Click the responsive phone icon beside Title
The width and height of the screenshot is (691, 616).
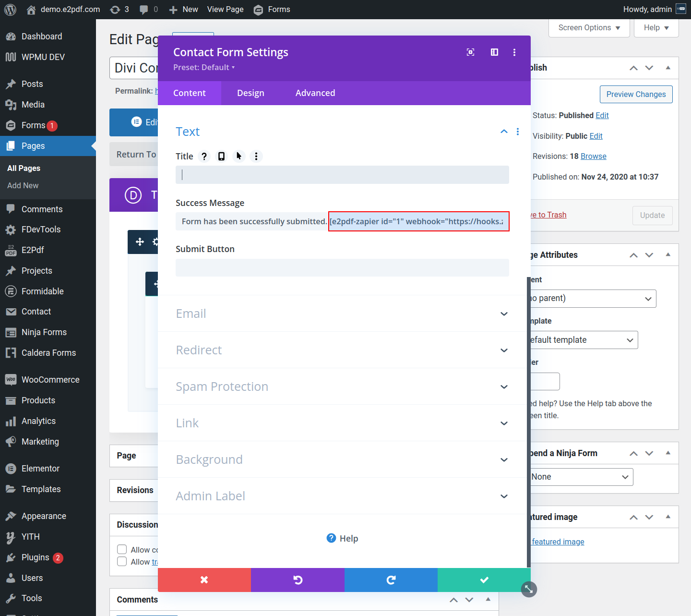point(221,156)
